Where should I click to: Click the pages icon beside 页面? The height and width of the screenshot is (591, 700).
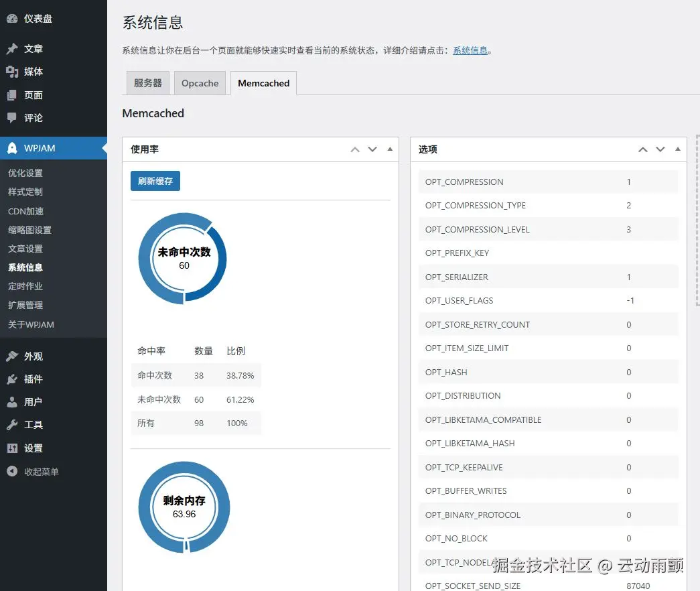click(12, 94)
